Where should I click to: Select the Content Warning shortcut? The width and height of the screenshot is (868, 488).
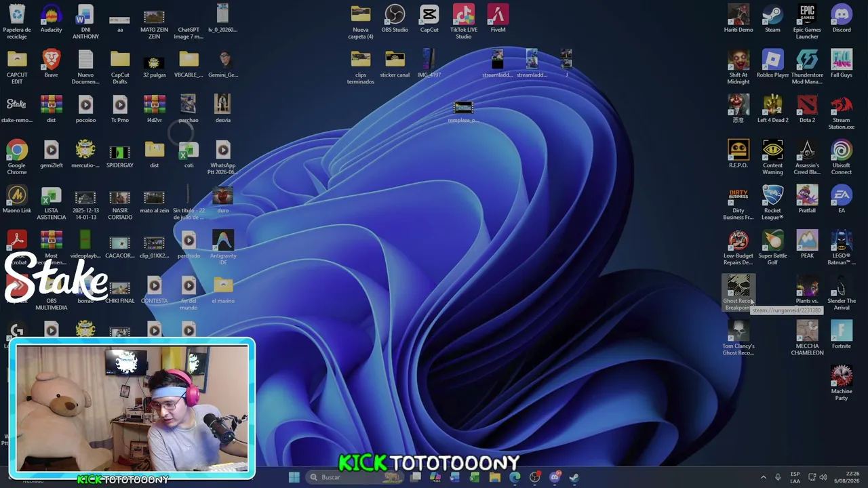(x=772, y=157)
